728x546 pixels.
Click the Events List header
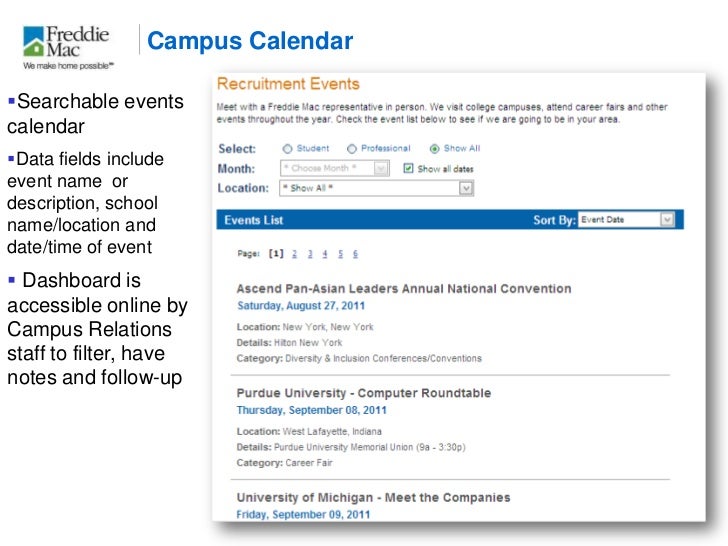(254, 220)
